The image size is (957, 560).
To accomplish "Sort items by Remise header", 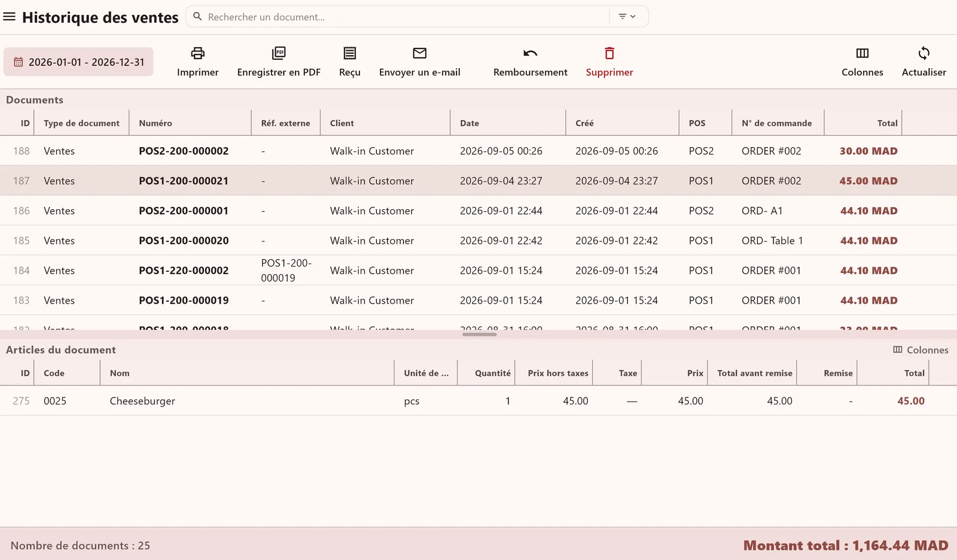I will [839, 373].
